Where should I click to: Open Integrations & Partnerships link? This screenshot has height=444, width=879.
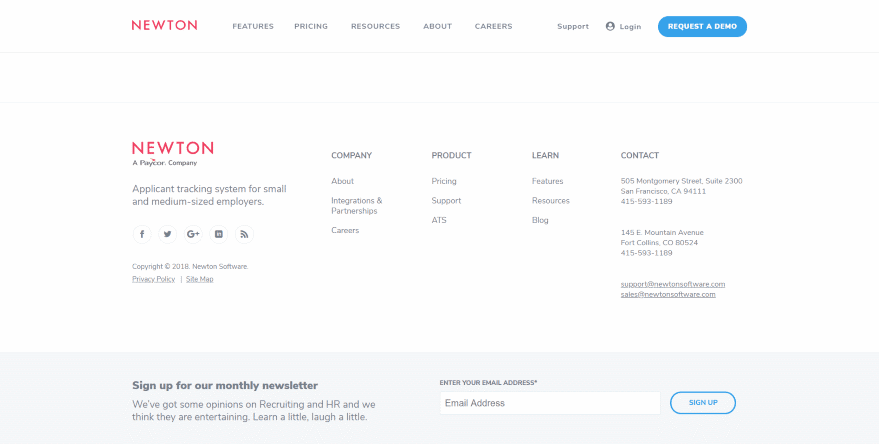pyautogui.click(x=357, y=206)
